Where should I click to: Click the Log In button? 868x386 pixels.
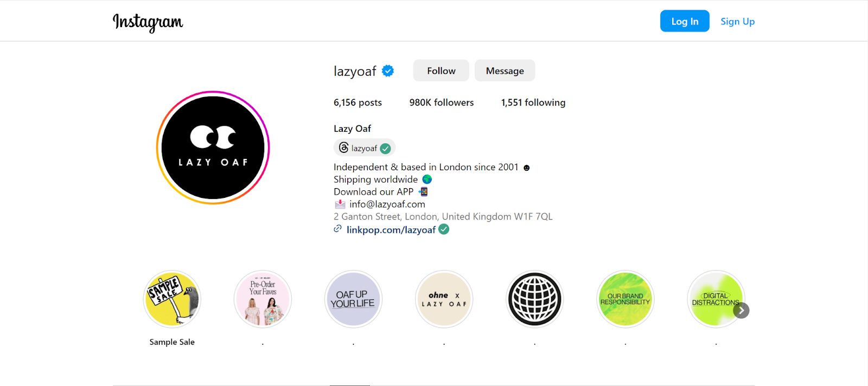coord(685,21)
